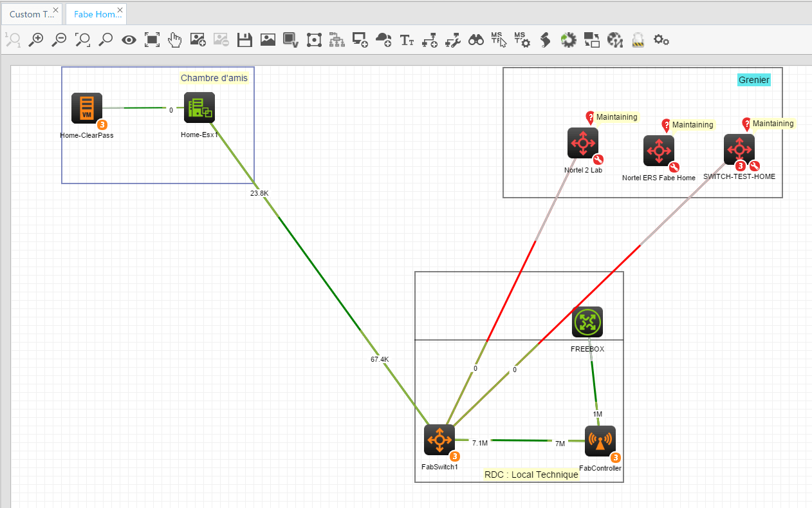
Task: Click the zoom in magnifier icon
Action: [x=35, y=40]
